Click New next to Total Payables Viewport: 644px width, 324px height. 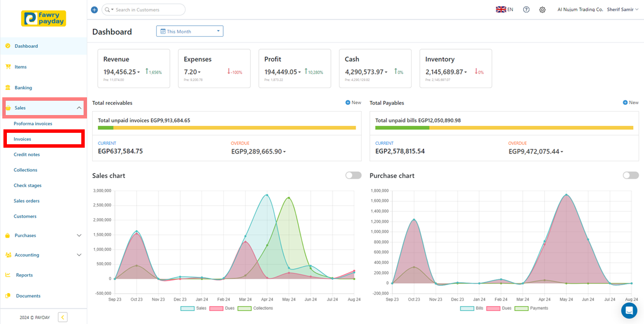(x=630, y=102)
